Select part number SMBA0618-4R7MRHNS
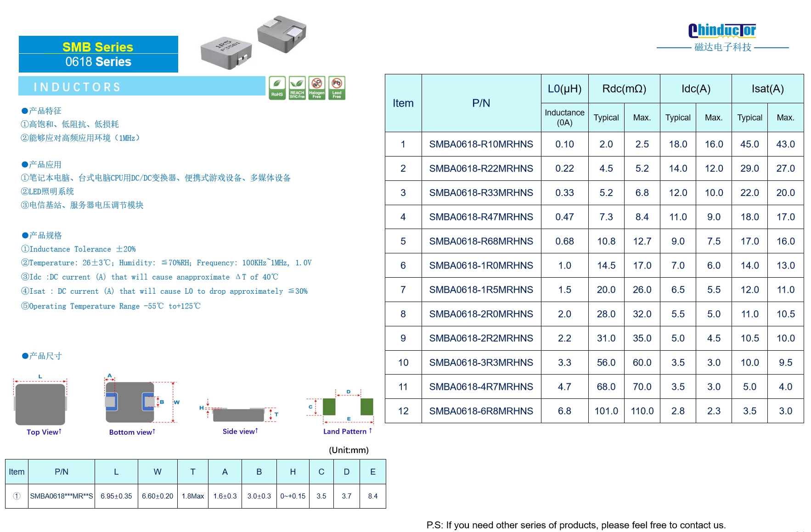The width and height of the screenshot is (811, 532). [481, 387]
